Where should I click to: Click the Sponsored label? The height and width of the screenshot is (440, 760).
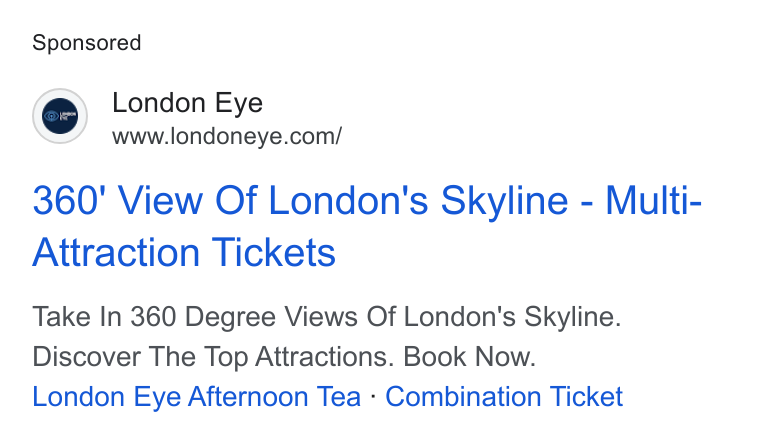click(x=87, y=43)
